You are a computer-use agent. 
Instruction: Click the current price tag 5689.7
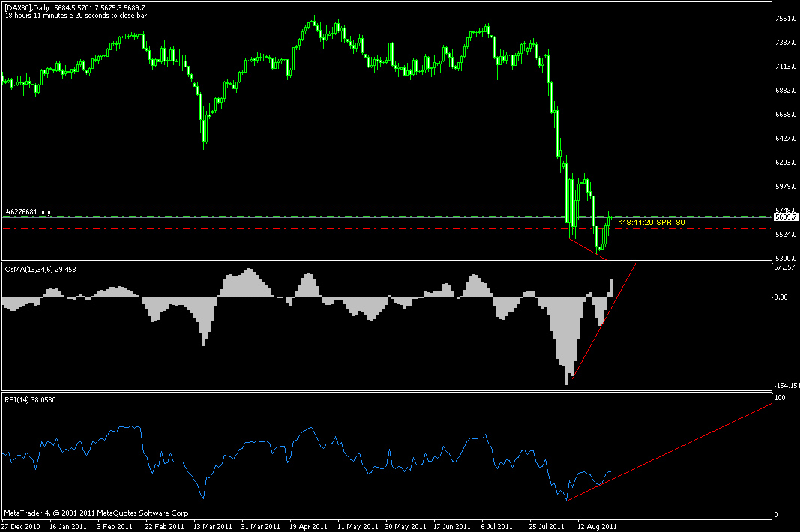click(786, 217)
